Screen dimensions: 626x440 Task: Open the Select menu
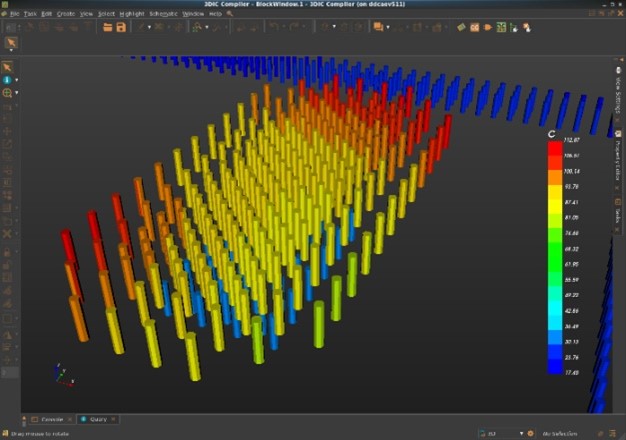click(x=106, y=14)
